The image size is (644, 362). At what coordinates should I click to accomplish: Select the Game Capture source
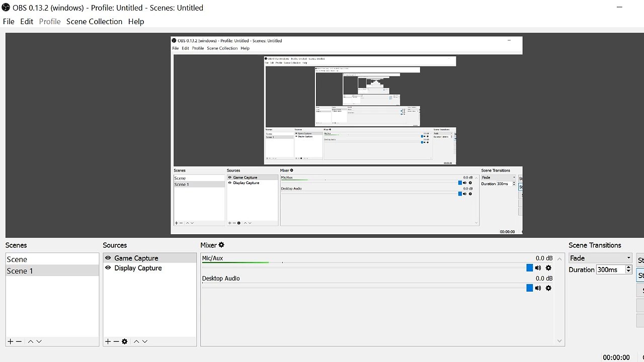pyautogui.click(x=150, y=258)
